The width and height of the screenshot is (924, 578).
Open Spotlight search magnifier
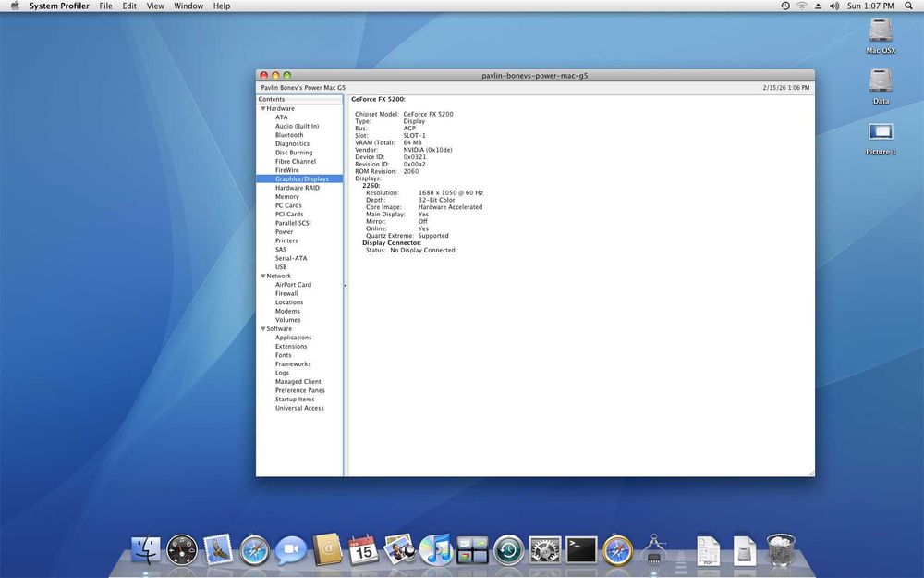click(908, 6)
